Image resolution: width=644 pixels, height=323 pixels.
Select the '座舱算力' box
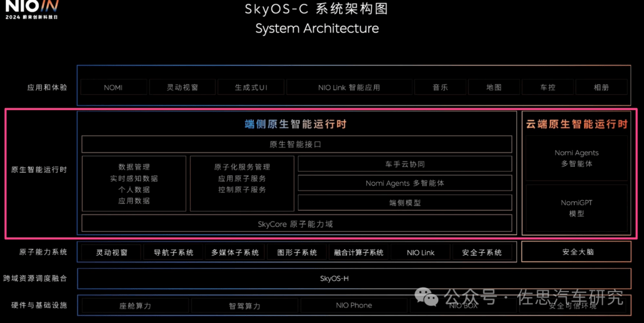pos(135,306)
